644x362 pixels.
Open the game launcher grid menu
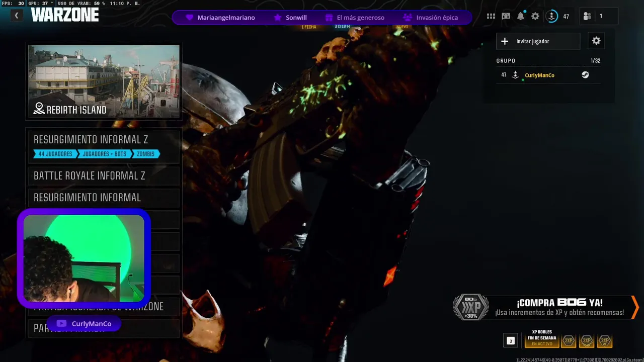[x=491, y=16]
